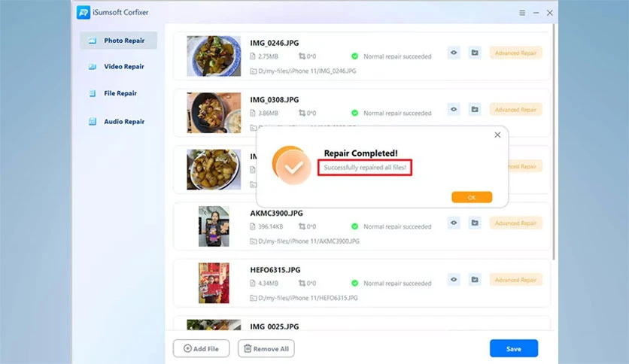Preview AKMC3900.JPG with eye icon
The height and width of the screenshot is (364, 629).
454,223
